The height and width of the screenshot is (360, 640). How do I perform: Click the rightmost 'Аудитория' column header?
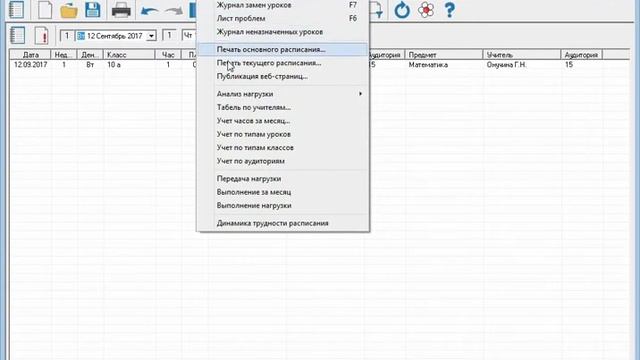coord(582,55)
